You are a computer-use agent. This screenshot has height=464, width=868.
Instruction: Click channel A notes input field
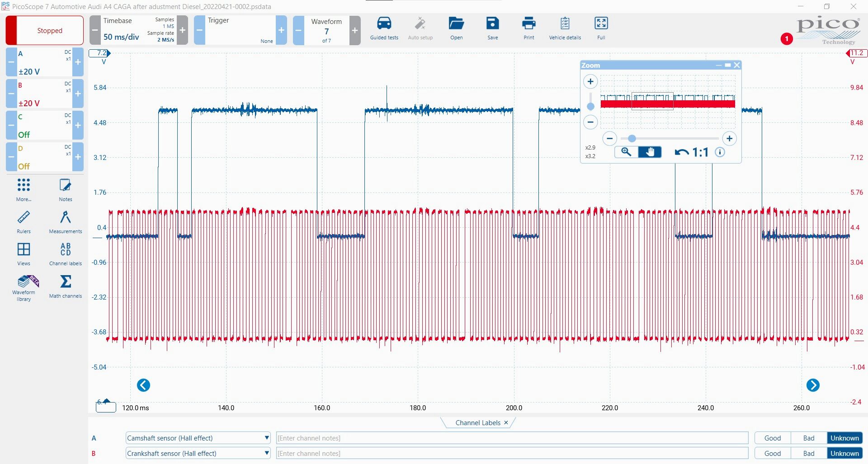click(x=512, y=438)
